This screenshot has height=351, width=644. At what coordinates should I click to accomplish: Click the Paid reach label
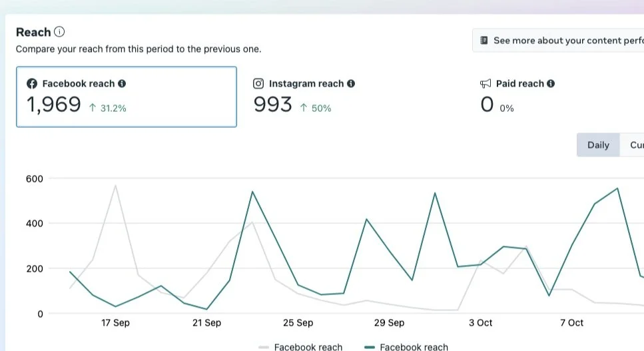tap(520, 83)
